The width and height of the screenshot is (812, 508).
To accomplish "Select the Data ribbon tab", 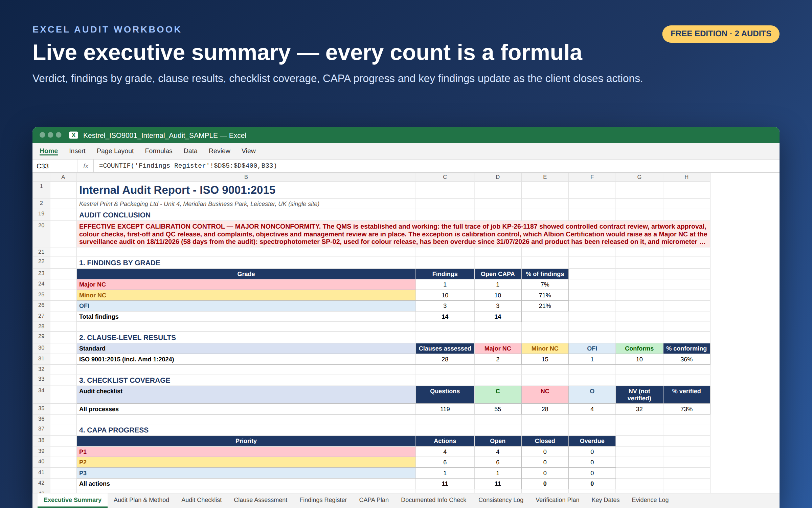I will tap(190, 151).
